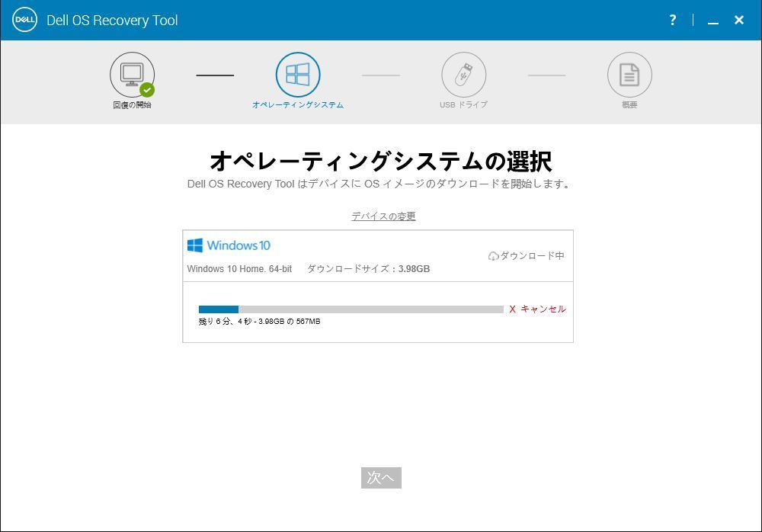The image size is (762, 532).
Task: Close the Dell OS Recovery Tool window
Action: (x=738, y=20)
